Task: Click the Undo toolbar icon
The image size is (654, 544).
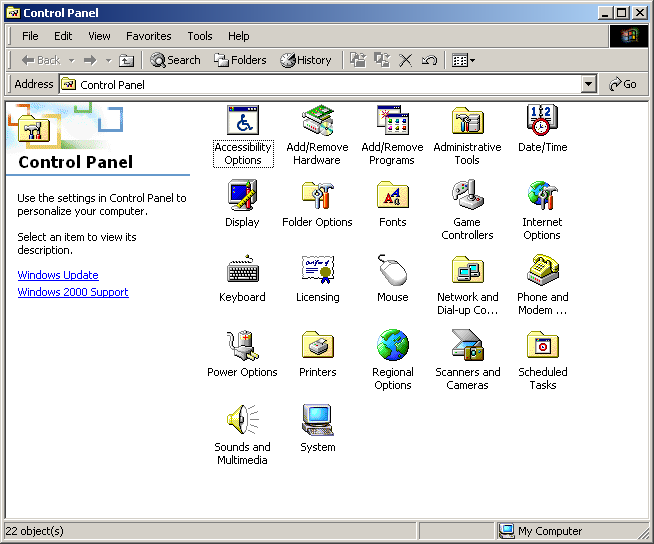Action: pos(429,60)
